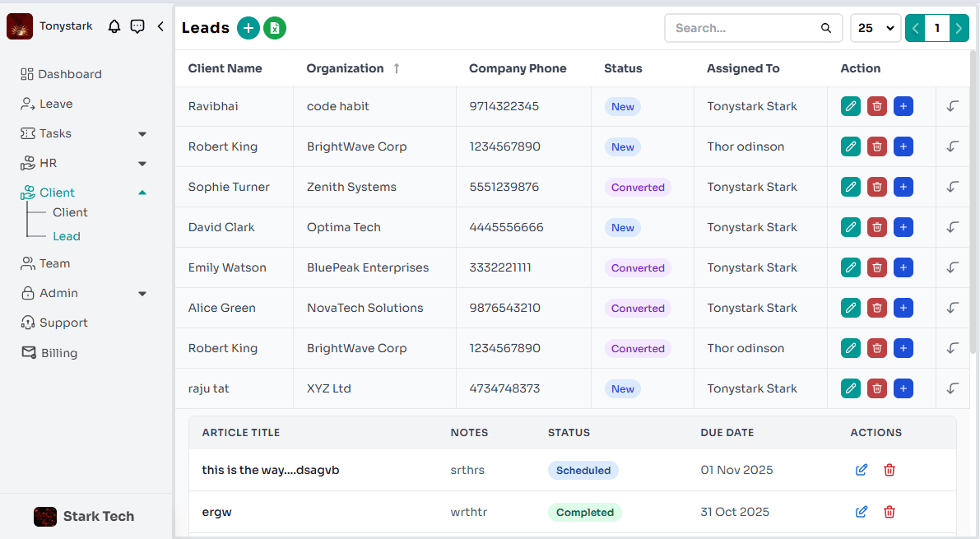Click into the Search input field
Viewport: 980px width, 539px height.
745,28
